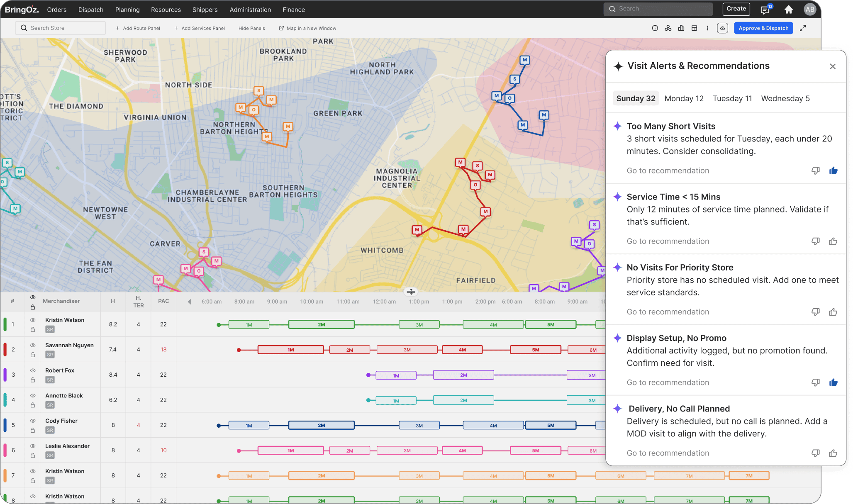The image size is (853, 504).
Task: Thumbs up the Service Time alert
Action: point(833,241)
